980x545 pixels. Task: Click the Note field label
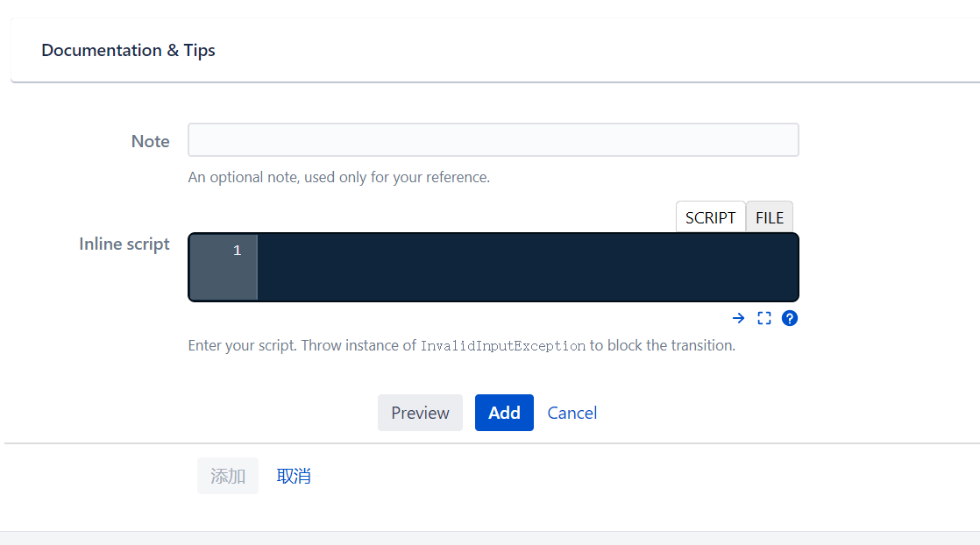click(150, 141)
